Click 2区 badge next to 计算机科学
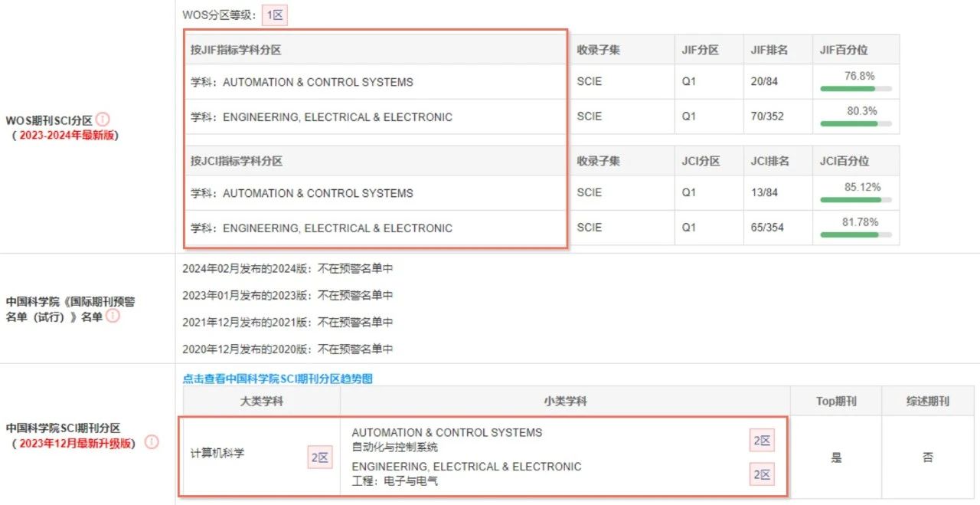The image size is (980, 505). pos(320,457)
